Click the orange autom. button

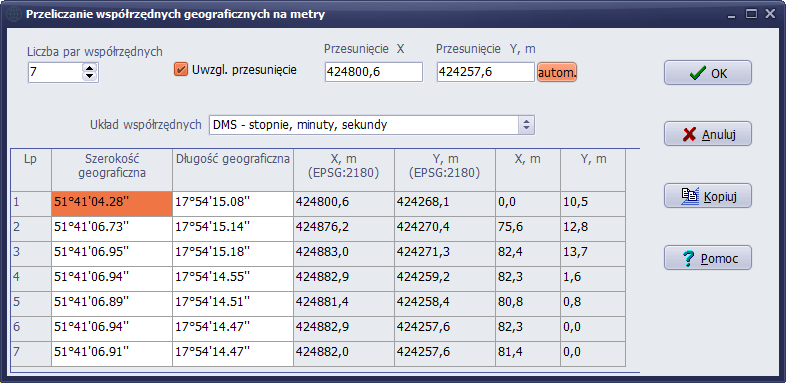557,73
